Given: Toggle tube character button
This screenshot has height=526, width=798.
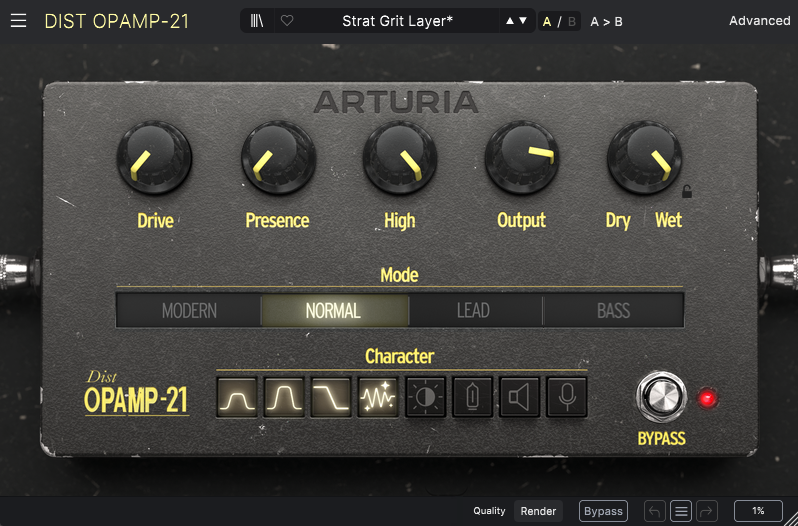Looking at the screenshot, I should 472,397.
